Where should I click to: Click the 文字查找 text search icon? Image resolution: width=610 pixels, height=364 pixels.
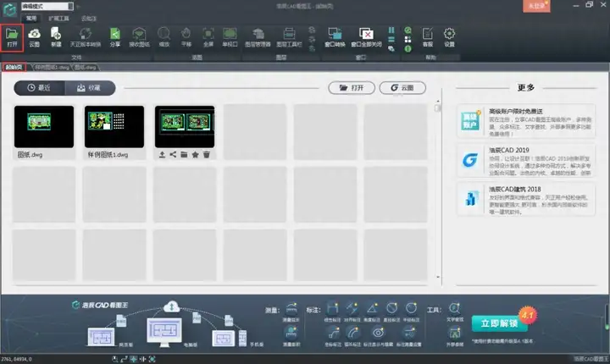tap(454, 312)
